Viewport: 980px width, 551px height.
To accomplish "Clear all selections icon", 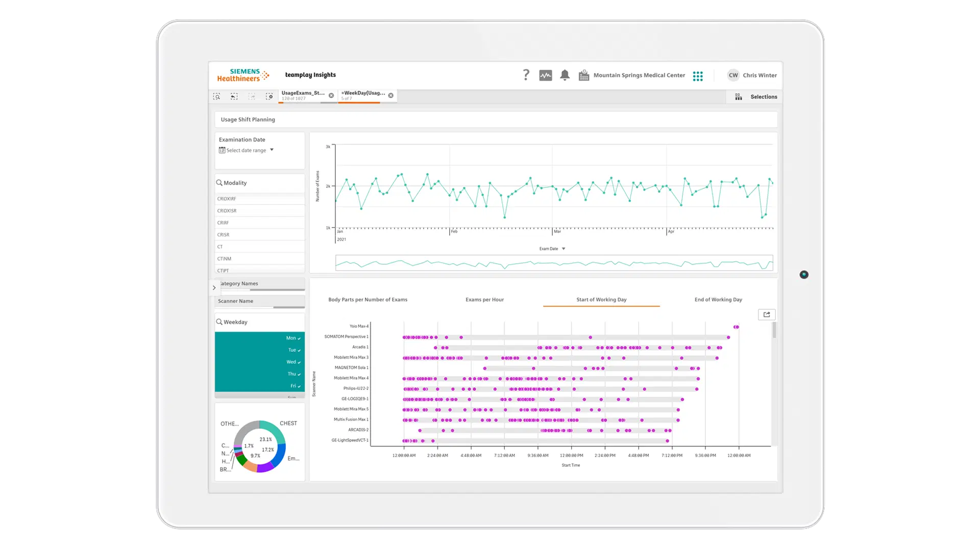I will pos(269,96).
